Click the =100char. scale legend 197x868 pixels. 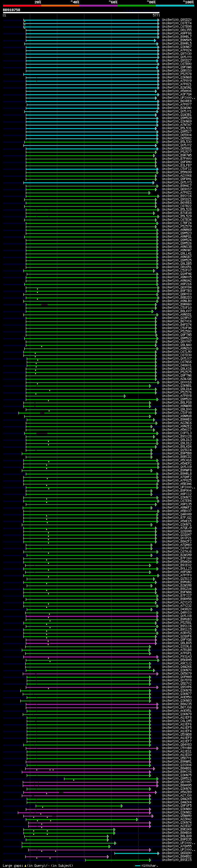(x=146, y=866)
